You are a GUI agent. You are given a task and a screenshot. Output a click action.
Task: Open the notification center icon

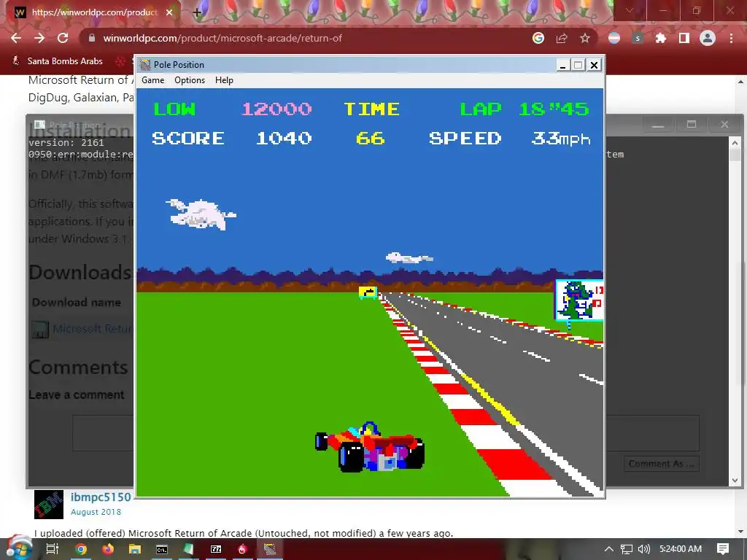click(723, 549)
